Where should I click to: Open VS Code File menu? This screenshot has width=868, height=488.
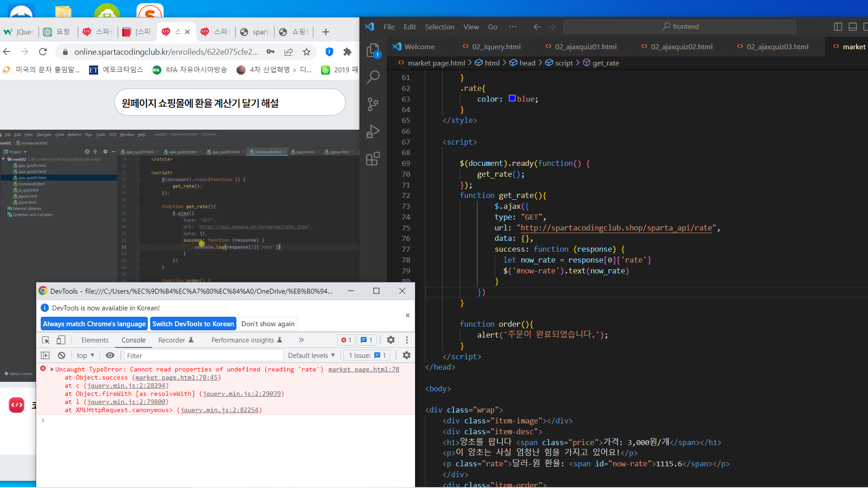pos(389,27)
